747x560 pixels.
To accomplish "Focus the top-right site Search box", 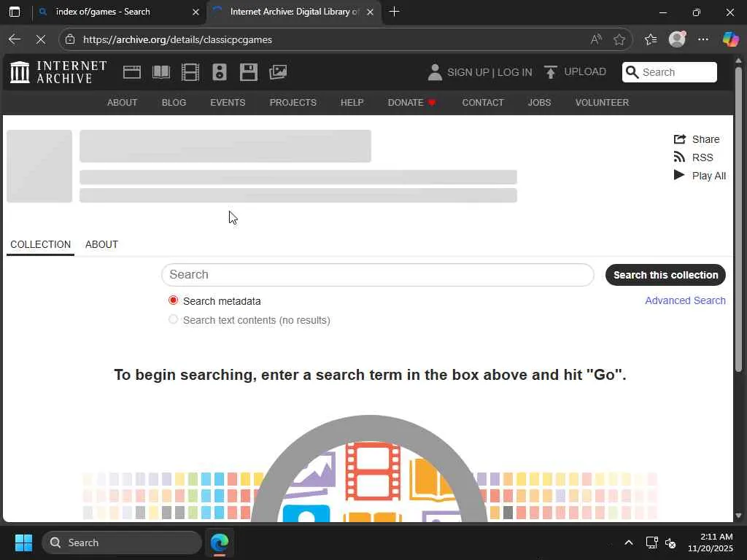I will (x=670, y=72).
